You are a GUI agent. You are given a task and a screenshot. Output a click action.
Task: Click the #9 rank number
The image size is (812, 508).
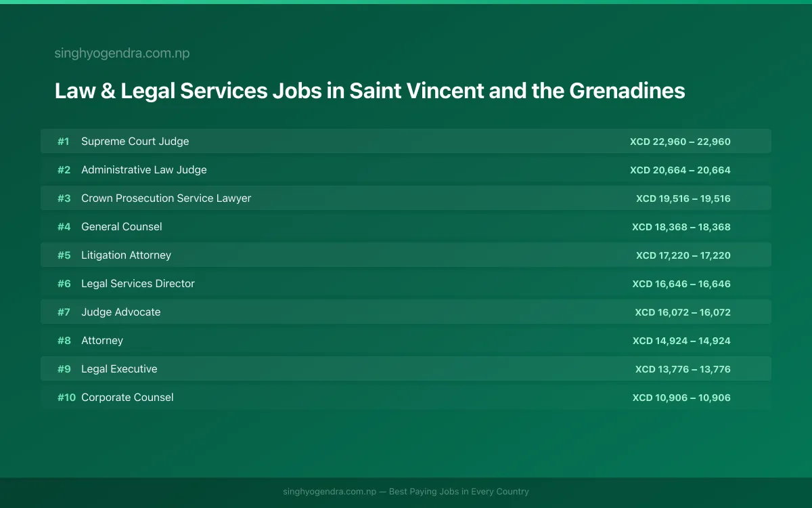coord(64,369)
